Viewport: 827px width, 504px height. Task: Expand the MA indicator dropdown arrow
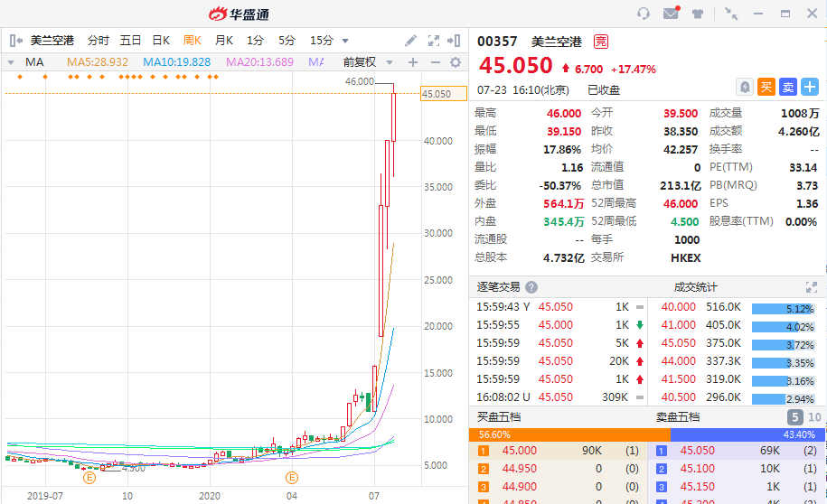(11, 62)
